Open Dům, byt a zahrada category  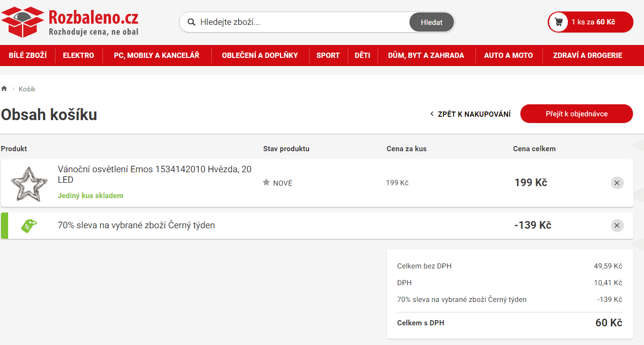tap(426, 55)
